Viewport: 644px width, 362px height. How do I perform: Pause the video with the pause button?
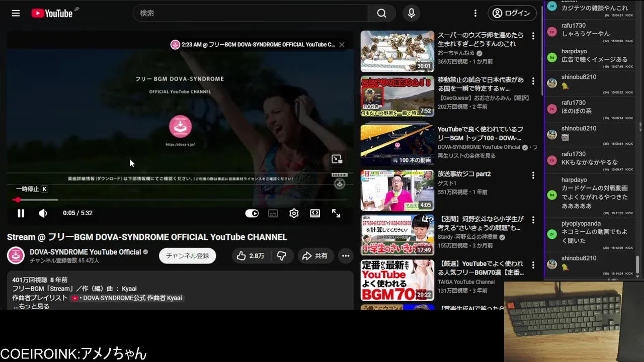tap(21, 213)
